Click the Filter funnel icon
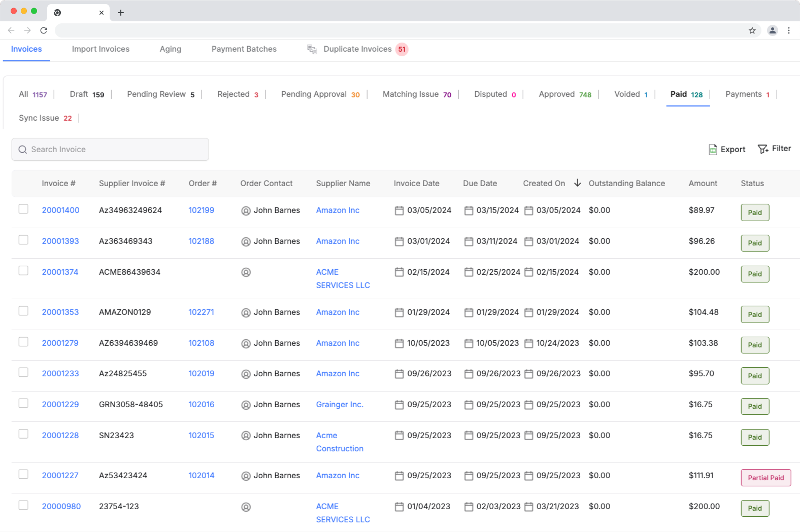The image size is (800, 532). [x=763, y=149]
